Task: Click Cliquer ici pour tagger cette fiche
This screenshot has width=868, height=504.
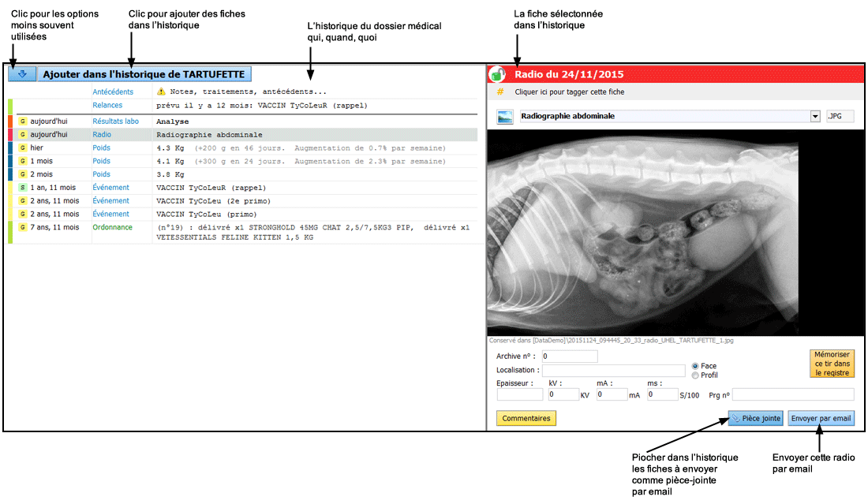Action: tap(570, 91)
